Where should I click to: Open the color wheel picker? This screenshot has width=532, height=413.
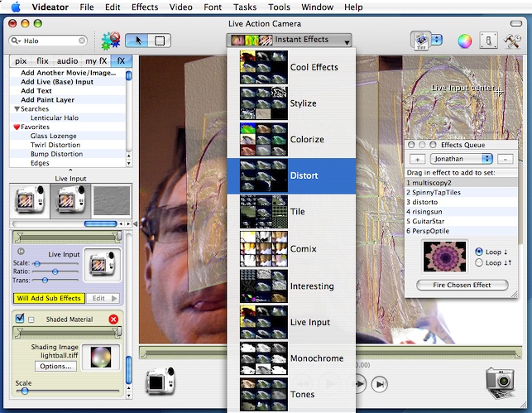(464, 41)
